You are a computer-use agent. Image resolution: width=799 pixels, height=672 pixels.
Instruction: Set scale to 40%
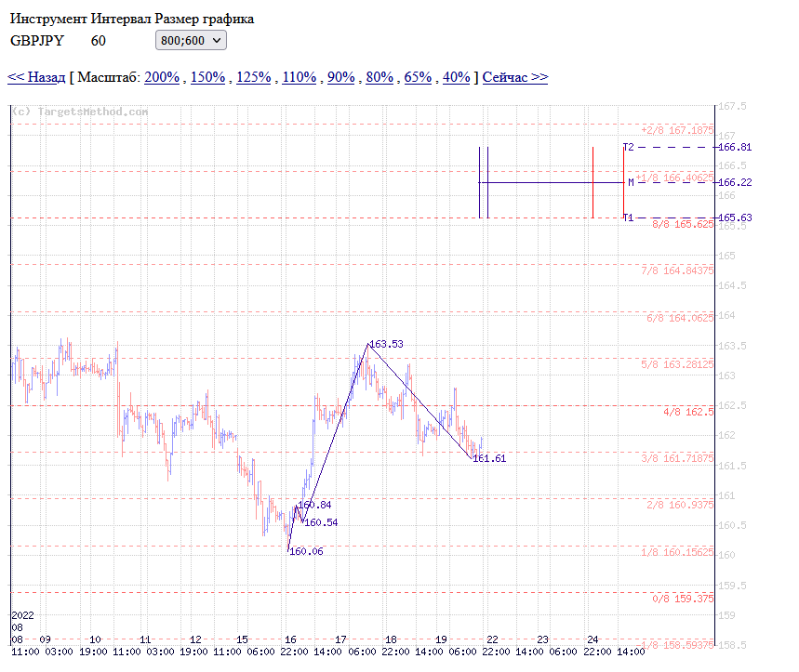456,77
